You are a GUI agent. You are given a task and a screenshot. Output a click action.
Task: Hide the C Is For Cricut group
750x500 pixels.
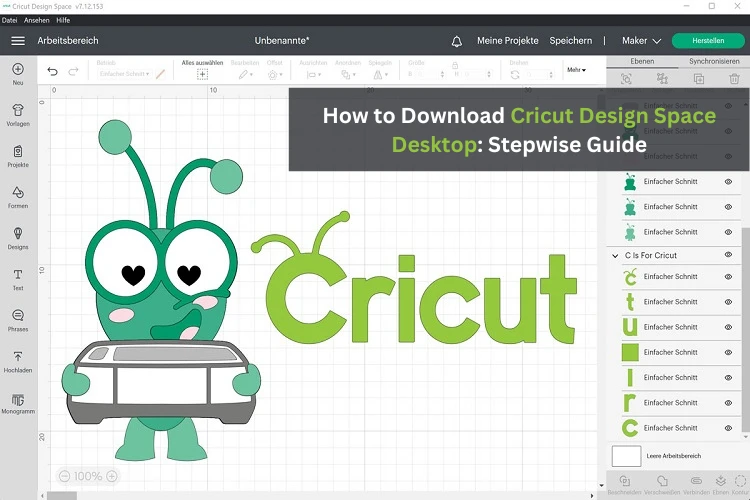point(728,255)
